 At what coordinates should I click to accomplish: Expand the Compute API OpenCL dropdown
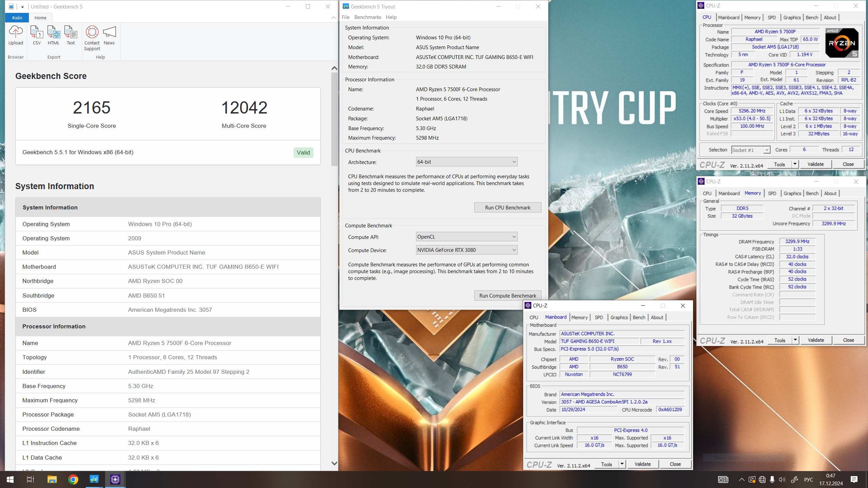(x=467, y=237)
